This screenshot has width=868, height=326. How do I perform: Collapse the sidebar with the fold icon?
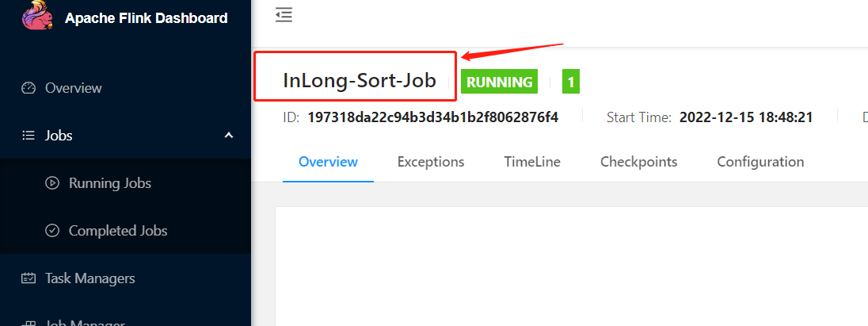284,15
